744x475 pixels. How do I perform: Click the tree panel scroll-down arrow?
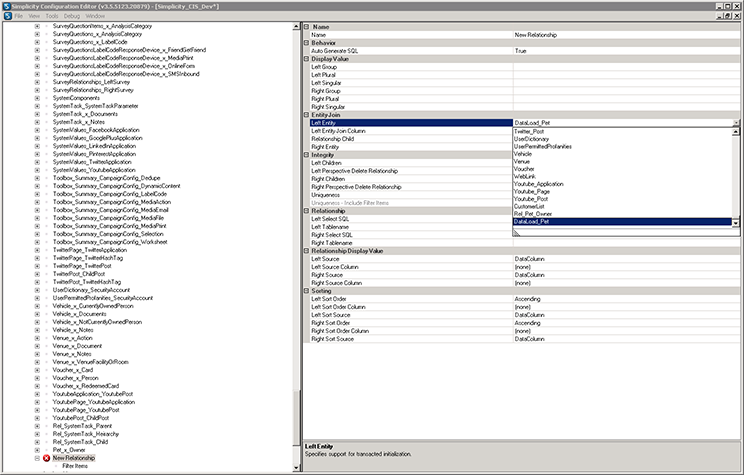297,468
